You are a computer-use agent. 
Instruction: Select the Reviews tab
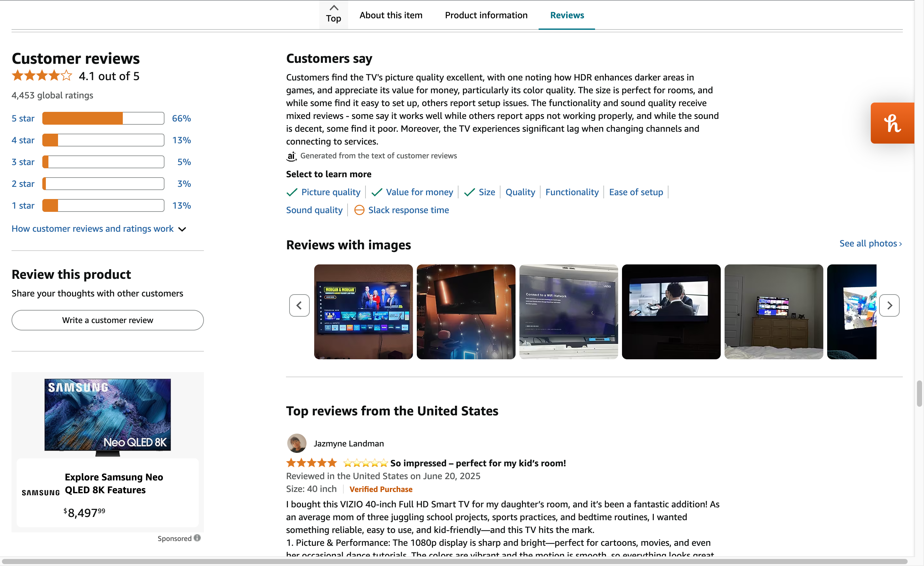tap(567, 15)
